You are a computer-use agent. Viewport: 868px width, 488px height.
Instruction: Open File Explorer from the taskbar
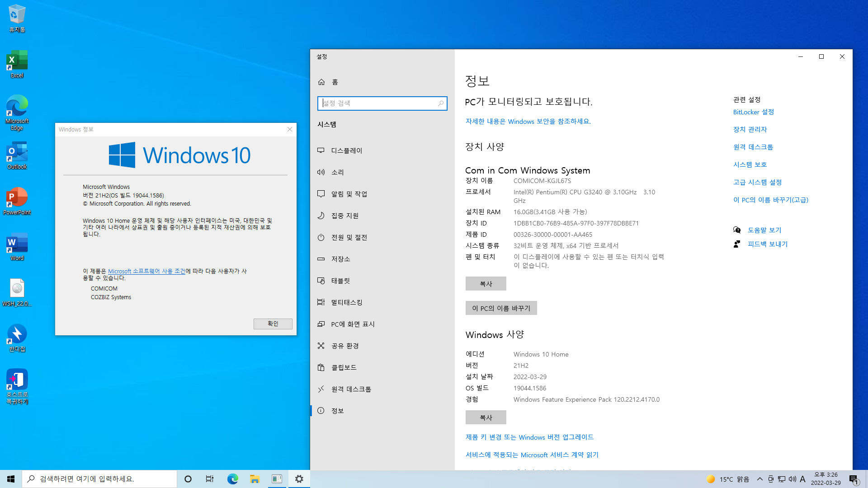[255, 479]
